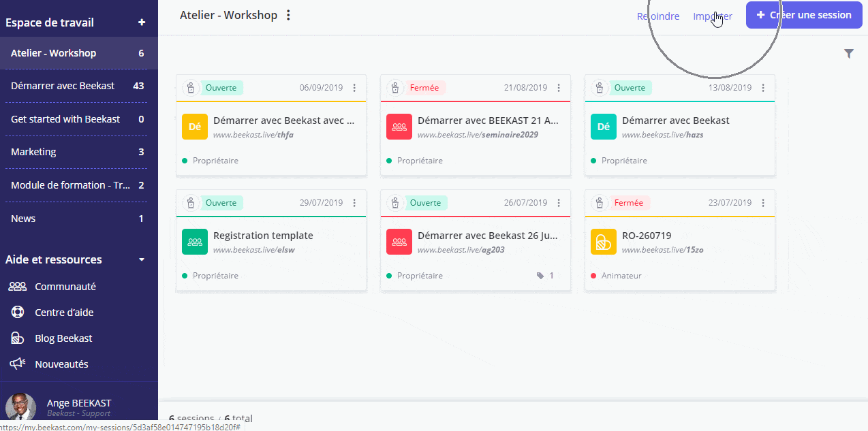The width and height of the screenshot is (868, 431).
Task: Click Ouverte status on thfa card
Action: click(221, 88)
